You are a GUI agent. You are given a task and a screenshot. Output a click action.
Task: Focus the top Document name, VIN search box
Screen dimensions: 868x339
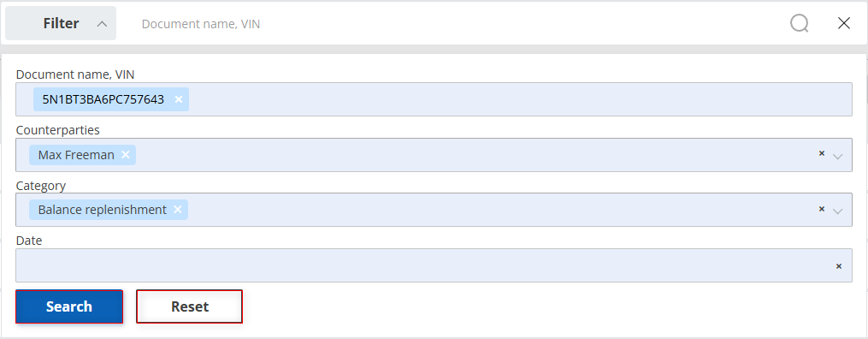(454, 24)
